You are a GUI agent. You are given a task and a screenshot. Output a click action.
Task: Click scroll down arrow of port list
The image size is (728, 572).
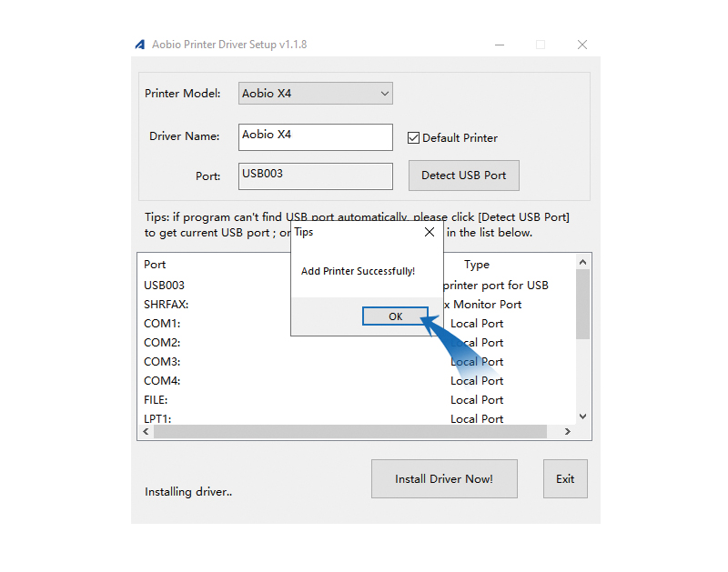pos(582,416)
